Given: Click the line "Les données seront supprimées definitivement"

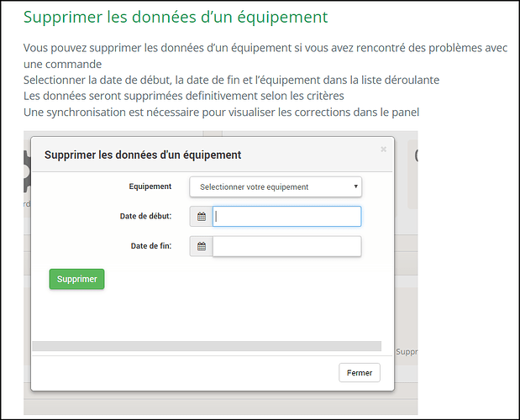Looking at the screenshot, I should coord(183,96).
